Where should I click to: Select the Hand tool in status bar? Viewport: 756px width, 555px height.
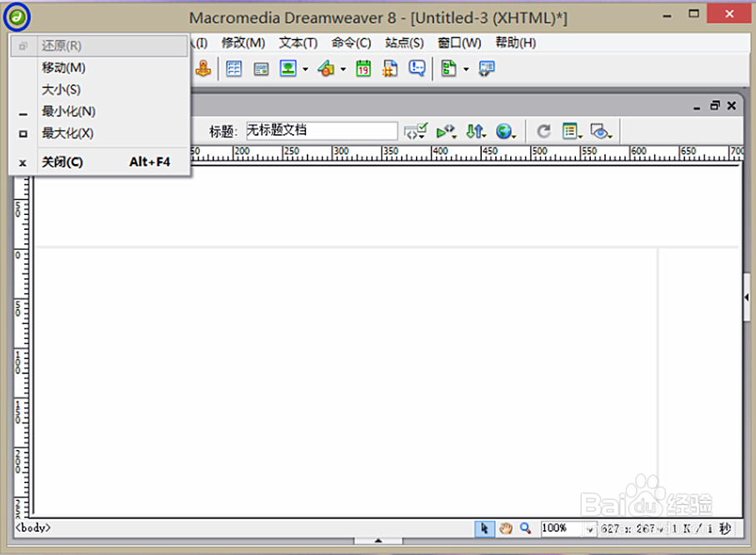[505, 528]
